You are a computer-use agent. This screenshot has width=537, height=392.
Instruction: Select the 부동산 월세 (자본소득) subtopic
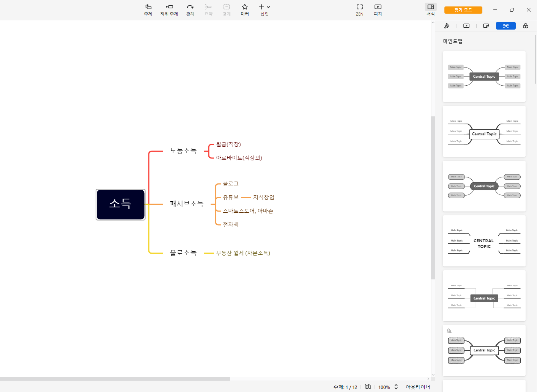pos(243,253)
